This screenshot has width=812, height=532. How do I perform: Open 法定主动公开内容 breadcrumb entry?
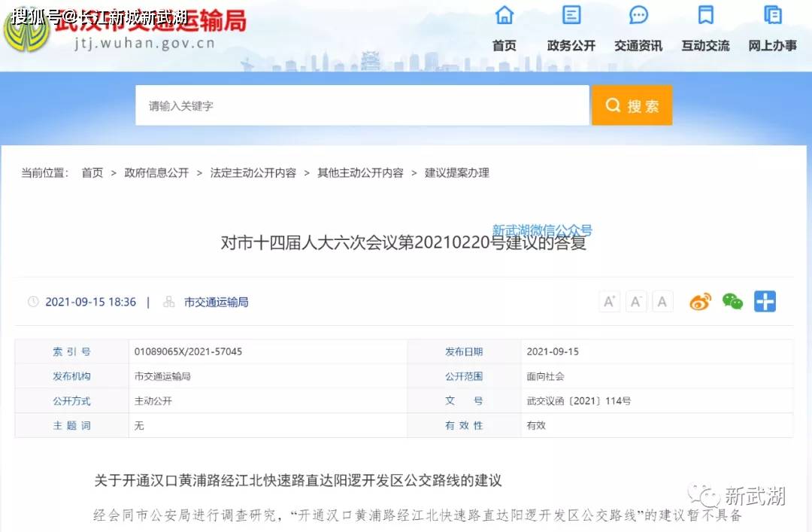pos(252,172)
